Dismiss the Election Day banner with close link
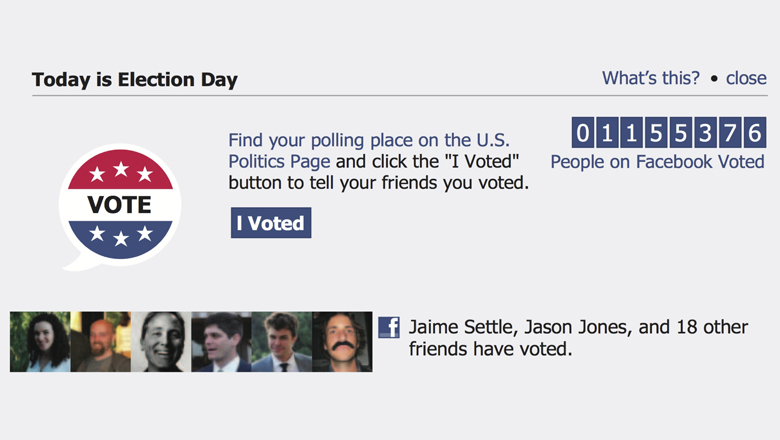The height and width of the screenshot is (440, 780). (x=746, y=78)
